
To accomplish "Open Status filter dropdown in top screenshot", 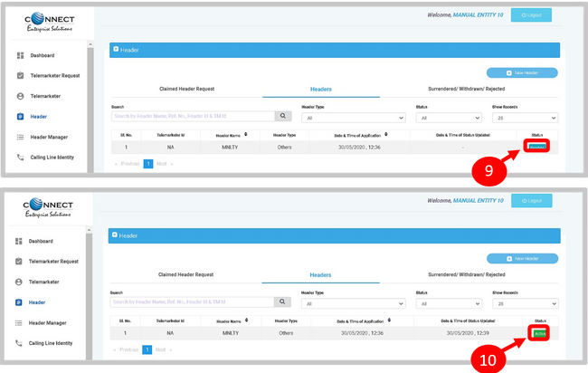I will 447,118.
